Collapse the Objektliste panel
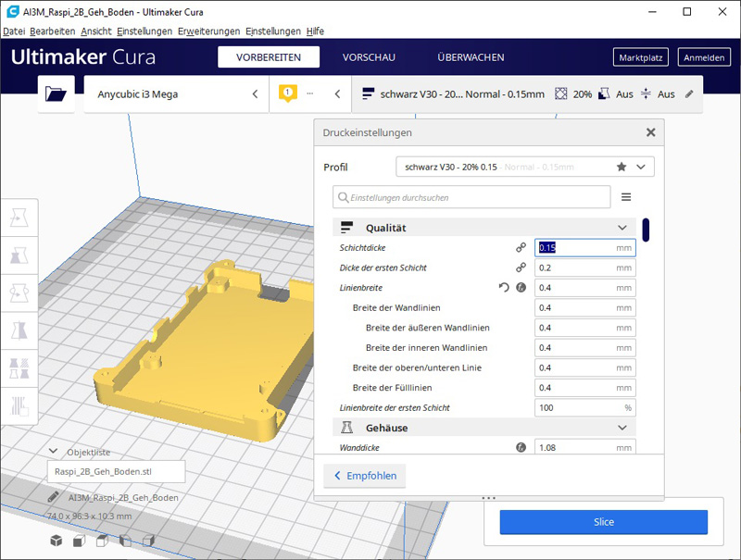 (x=54, y=452)
